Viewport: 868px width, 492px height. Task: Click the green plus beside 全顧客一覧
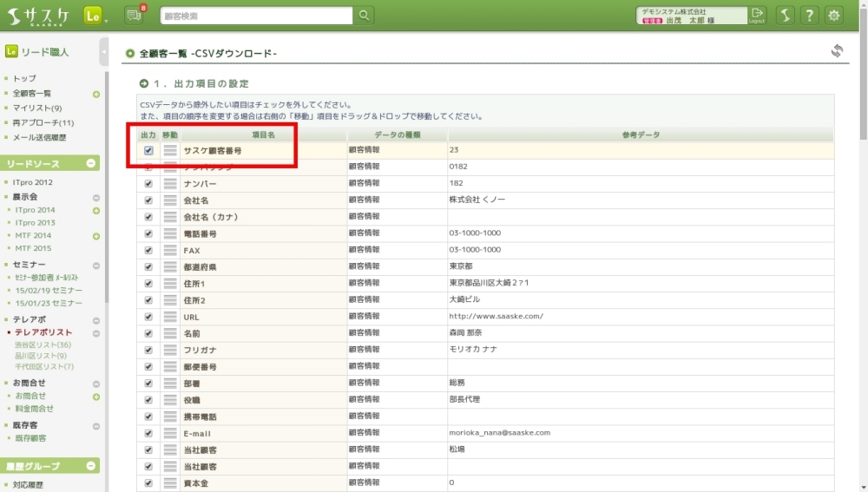click(x=96, y=94)
